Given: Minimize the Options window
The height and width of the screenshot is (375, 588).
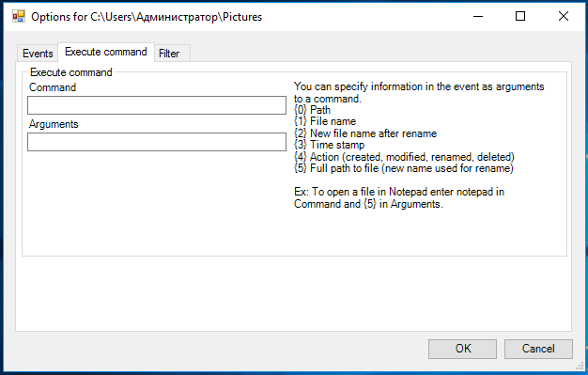Looking at the screenshot, I should pos(478,16).
